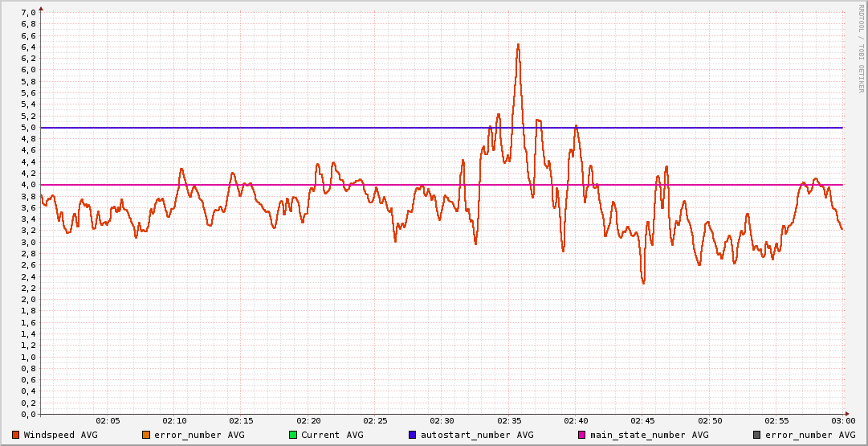Click the red Windspeed AVG legend swatch

pyautogui.click(x=15, y=435)
